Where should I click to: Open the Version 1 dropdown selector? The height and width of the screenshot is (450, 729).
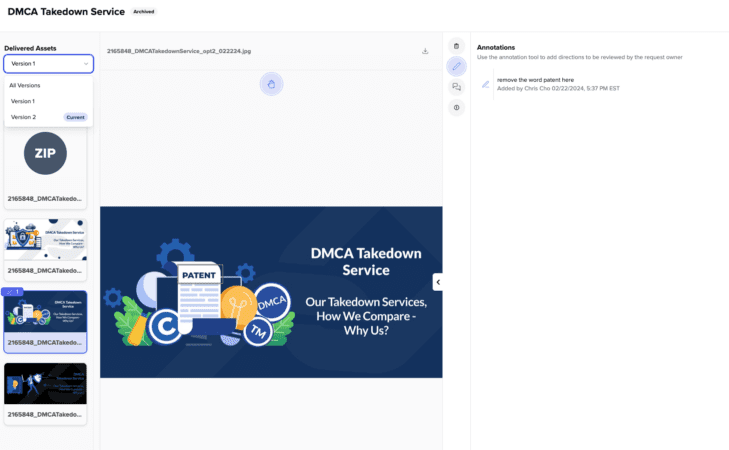tap(48, 64)
